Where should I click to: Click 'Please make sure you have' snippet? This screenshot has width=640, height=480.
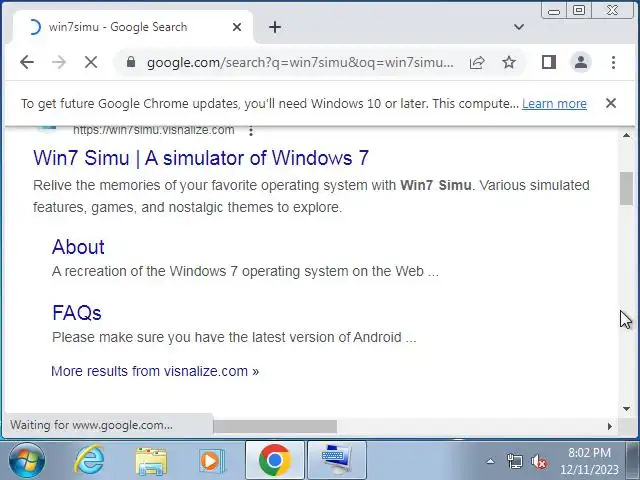tap(234, 338)
